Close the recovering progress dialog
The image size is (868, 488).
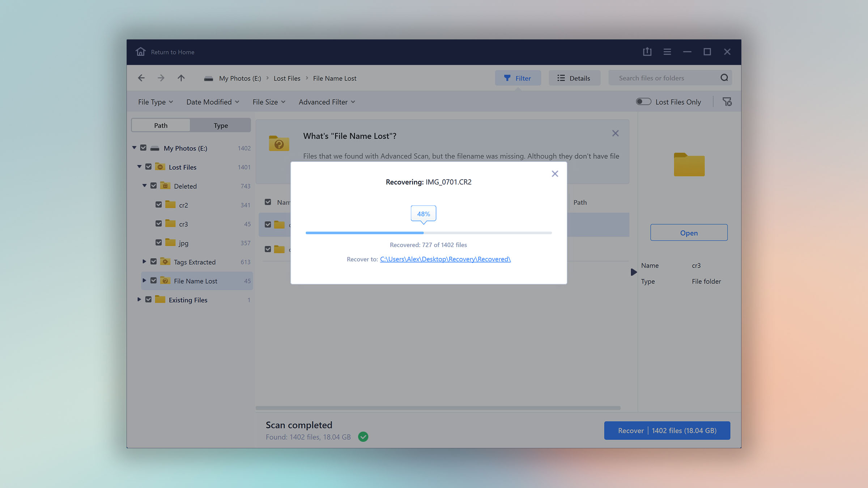click(x=555, y=174)
